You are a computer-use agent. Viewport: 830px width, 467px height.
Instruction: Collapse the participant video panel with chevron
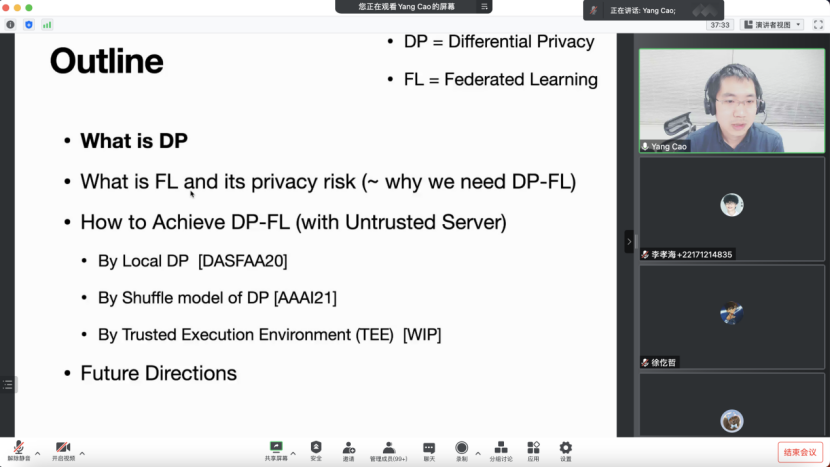coord(629,242)
